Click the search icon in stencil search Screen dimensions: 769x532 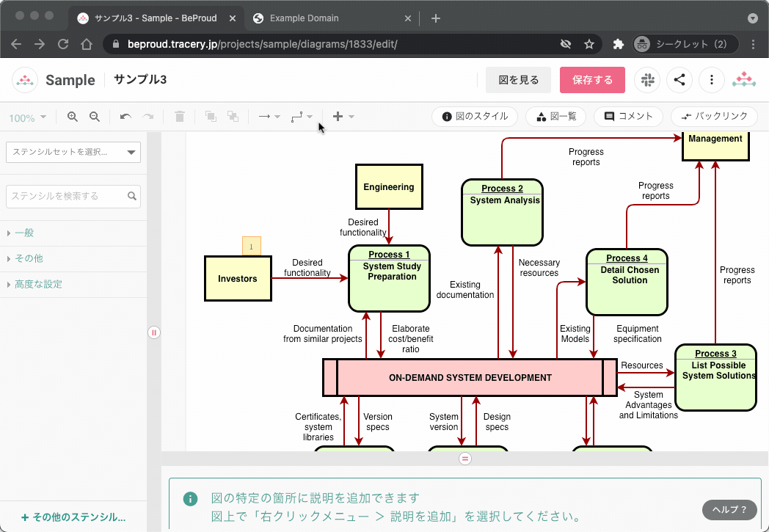[x=132, y=196]
